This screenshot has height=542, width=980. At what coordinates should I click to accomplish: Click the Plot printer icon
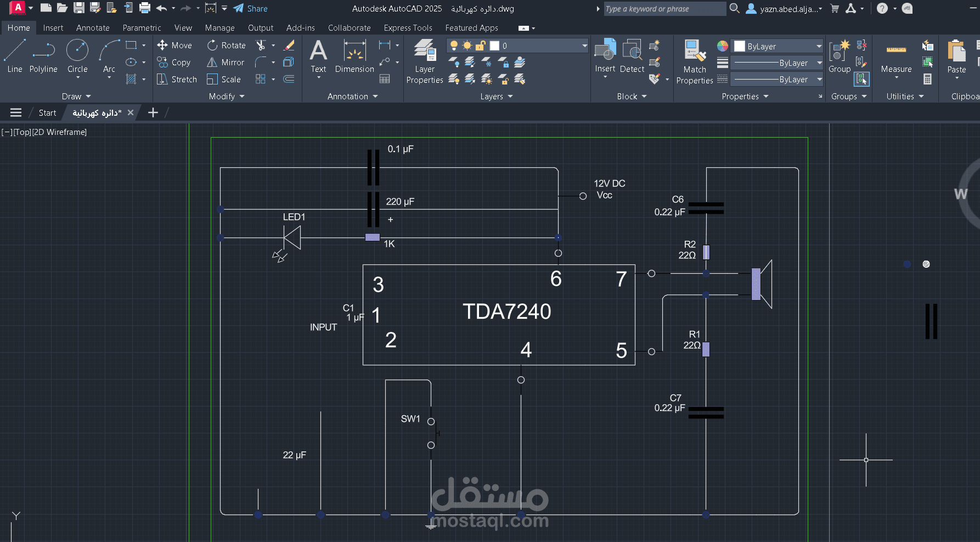pos(145,8)
